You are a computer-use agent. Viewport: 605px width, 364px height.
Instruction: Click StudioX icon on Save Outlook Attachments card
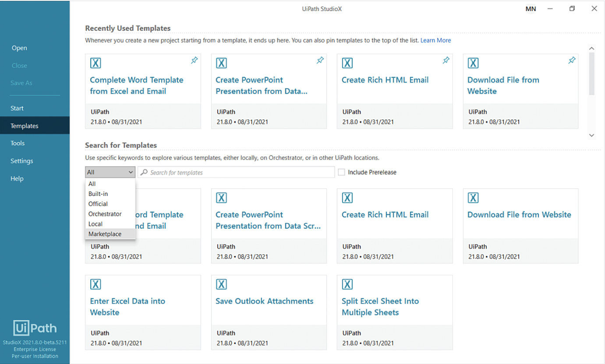(221, 284)
